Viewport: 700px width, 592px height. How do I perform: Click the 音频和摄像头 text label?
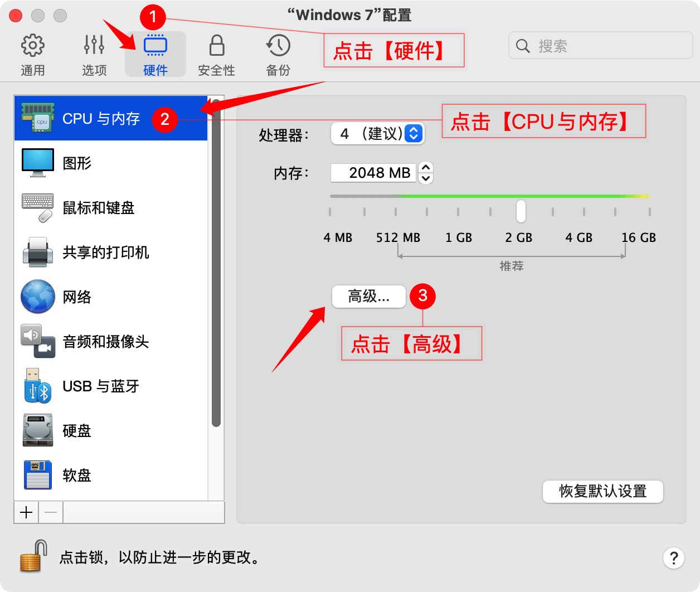coord(106,342)
